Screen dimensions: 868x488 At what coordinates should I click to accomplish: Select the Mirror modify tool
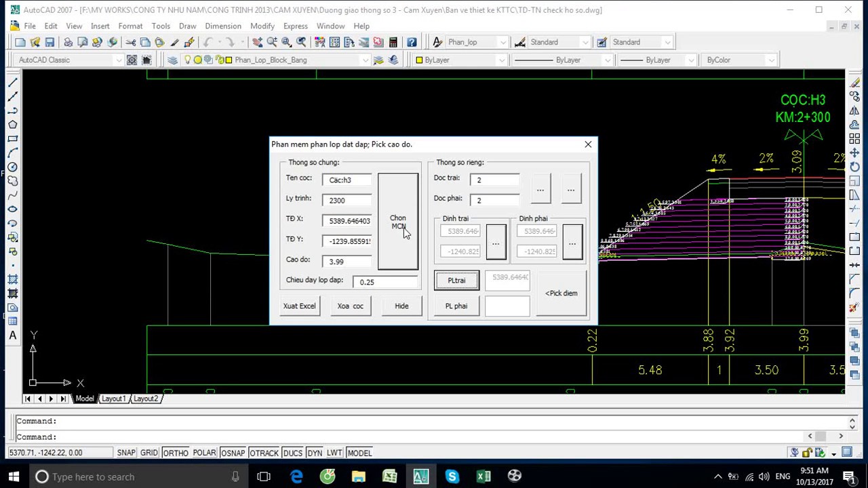[855, 110]
